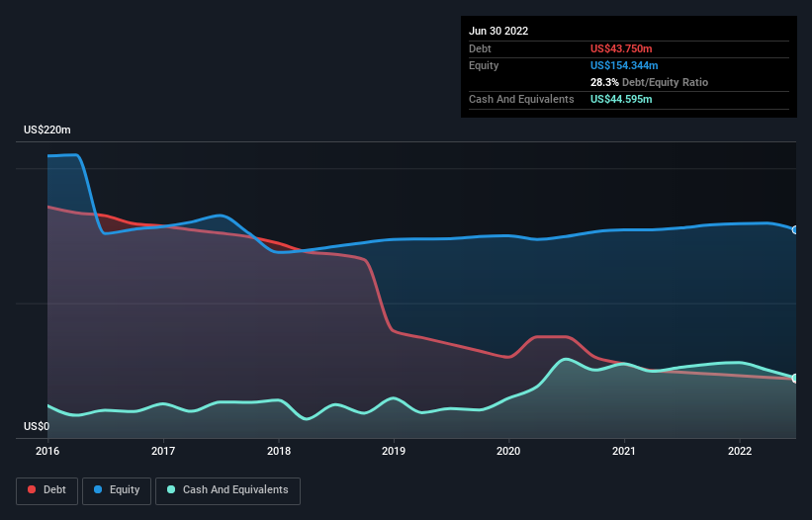The image size is (812, 520).
Task: Click the 2018 x-axis label
Action: 279,451
